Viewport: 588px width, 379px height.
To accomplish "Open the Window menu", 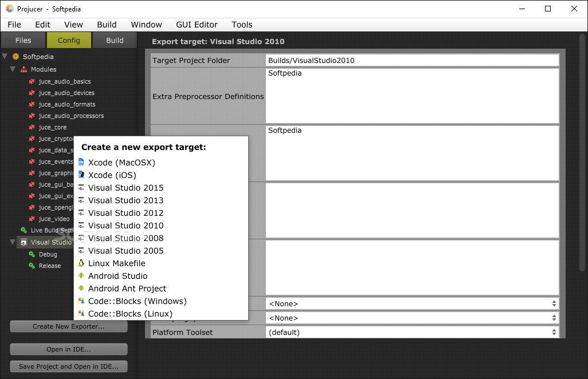I will pyautogui.click(x=146, y=25).
